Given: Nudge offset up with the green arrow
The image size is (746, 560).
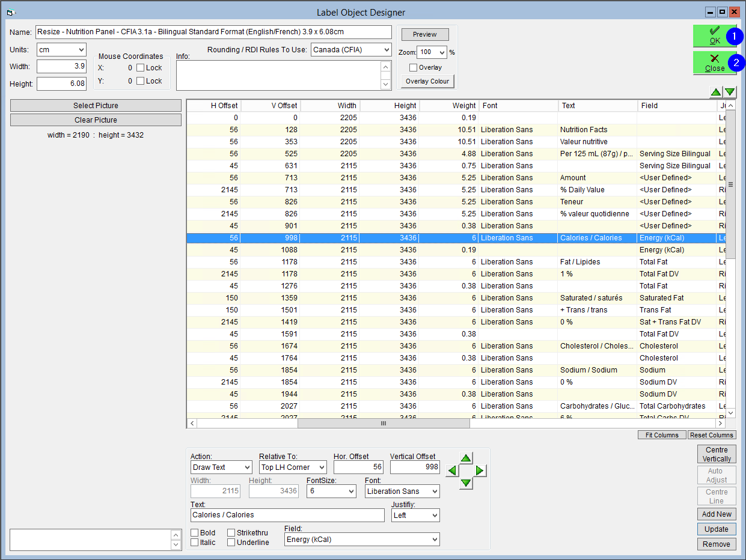Looking at the screenshot, I should pos(466,458).
